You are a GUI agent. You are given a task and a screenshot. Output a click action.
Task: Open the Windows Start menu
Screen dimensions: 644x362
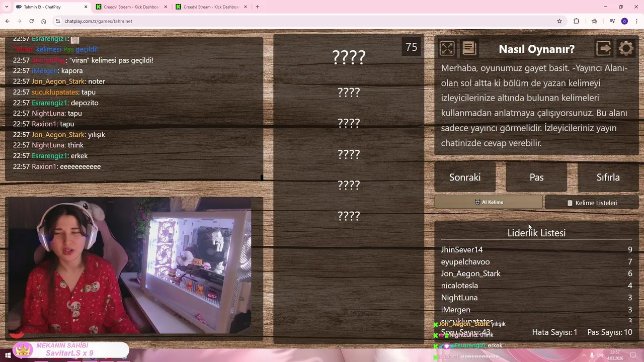click(x=8, y=356)
